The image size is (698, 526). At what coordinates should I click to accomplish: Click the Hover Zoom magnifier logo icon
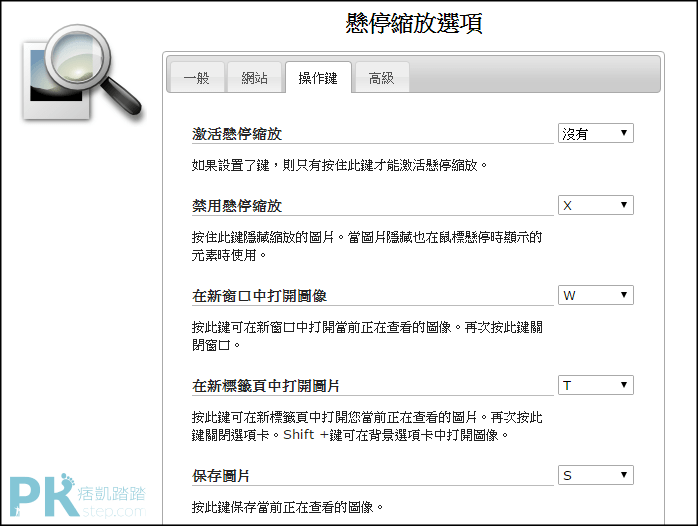(82, 73)
